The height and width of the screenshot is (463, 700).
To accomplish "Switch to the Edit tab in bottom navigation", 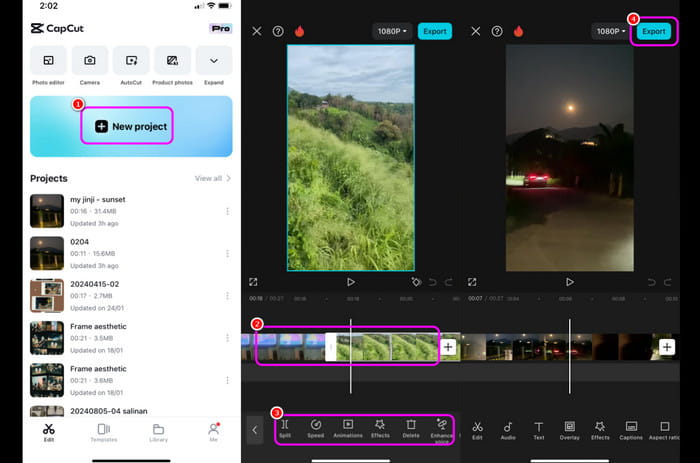I will click(49, 432).
